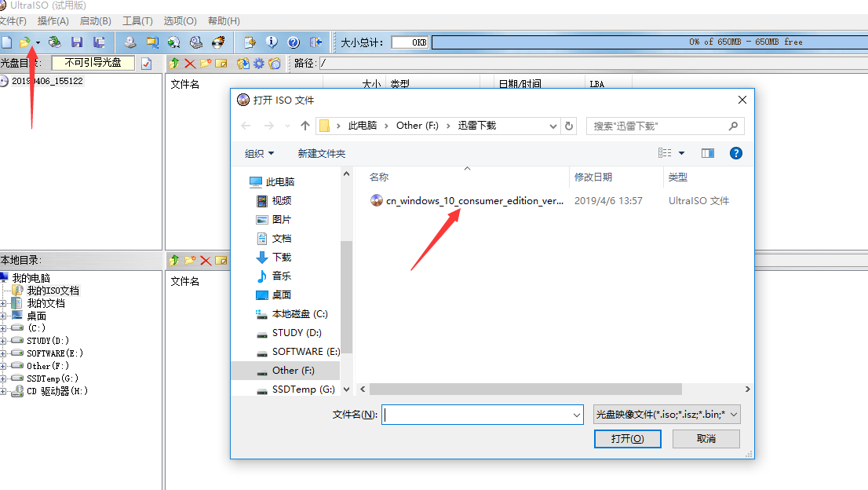Expand the 我的文档 tree node
The image size is (868, 490).
click(x=3, y=304)
